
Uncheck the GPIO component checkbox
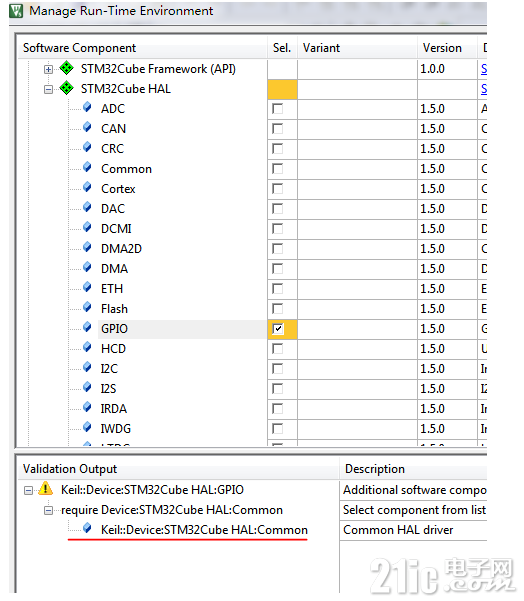(x=278, y=329)
